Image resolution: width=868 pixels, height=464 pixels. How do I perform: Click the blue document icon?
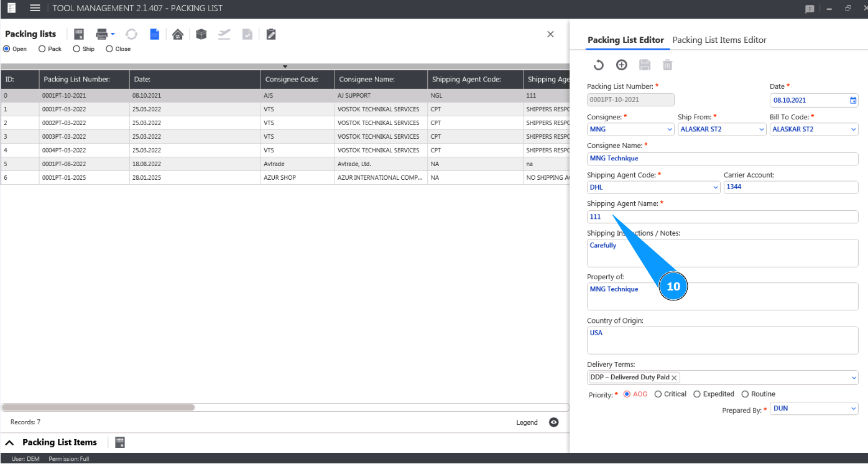tap(154, 34)
